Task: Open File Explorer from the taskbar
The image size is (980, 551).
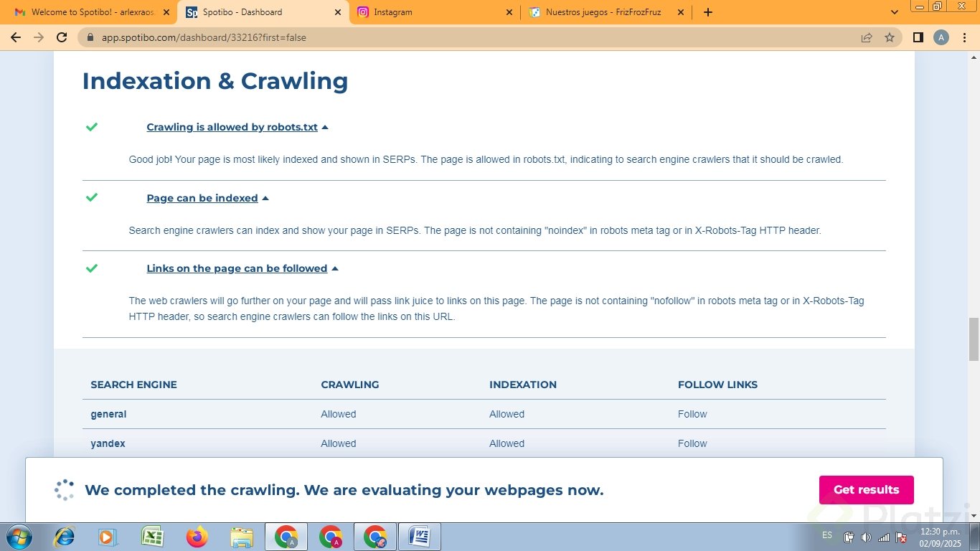Action: [242, 537]
